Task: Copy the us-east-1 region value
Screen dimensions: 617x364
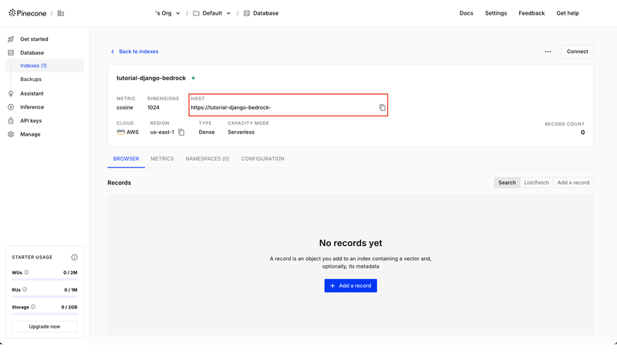Action: [x=181, y=132]
